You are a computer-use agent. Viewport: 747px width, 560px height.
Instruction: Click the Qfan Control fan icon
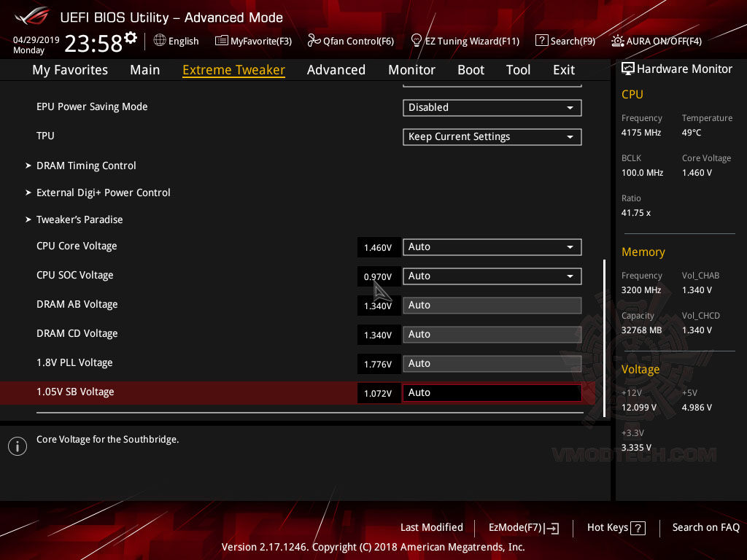click(x=314, y=41)
